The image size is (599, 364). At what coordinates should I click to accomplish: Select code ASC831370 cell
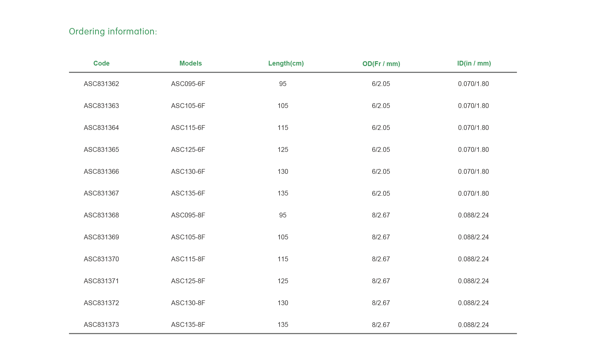(x=101, y=259)
